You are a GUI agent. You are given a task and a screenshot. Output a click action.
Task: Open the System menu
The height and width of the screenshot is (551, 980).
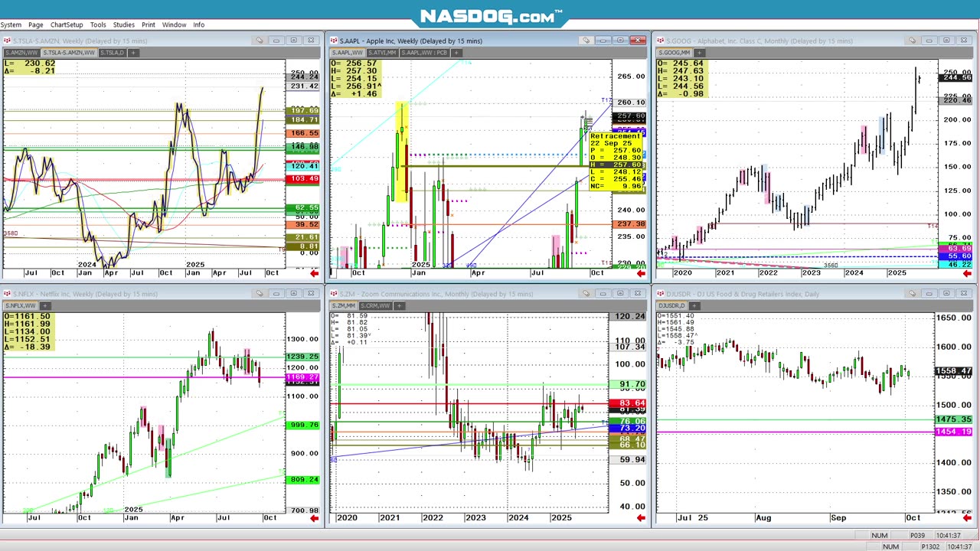click(x=11, y=24)
